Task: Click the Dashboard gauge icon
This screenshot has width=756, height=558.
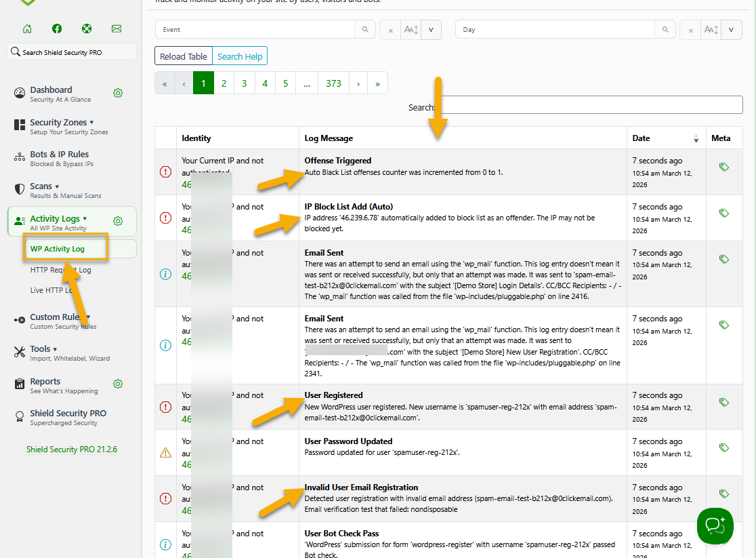Action: coord(19,93)
